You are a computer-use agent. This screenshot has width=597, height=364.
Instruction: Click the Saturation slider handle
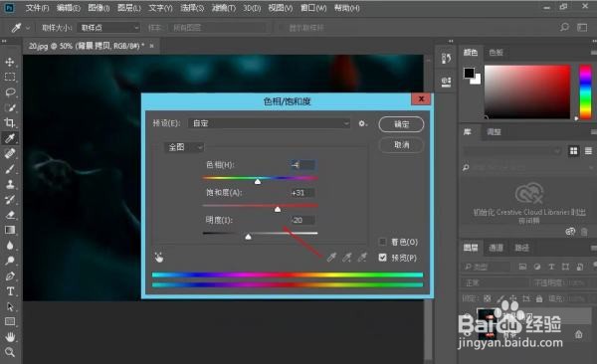click(x=278, y=209)
